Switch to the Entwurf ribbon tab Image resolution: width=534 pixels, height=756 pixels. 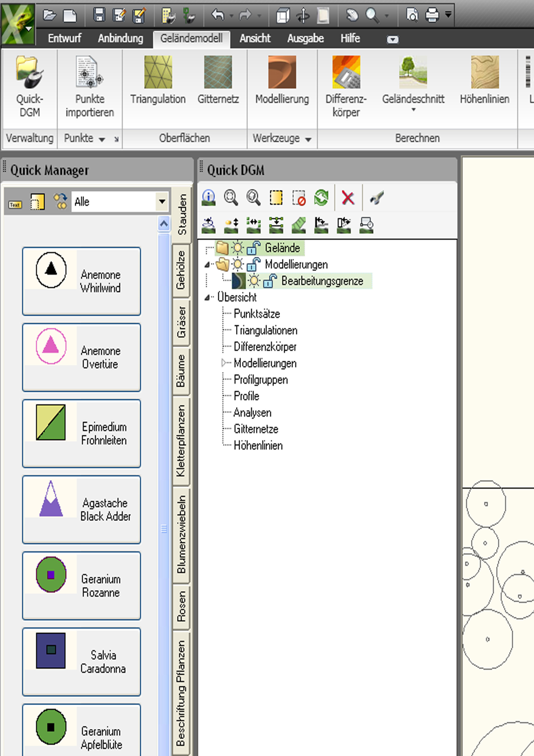pos(64,38)
